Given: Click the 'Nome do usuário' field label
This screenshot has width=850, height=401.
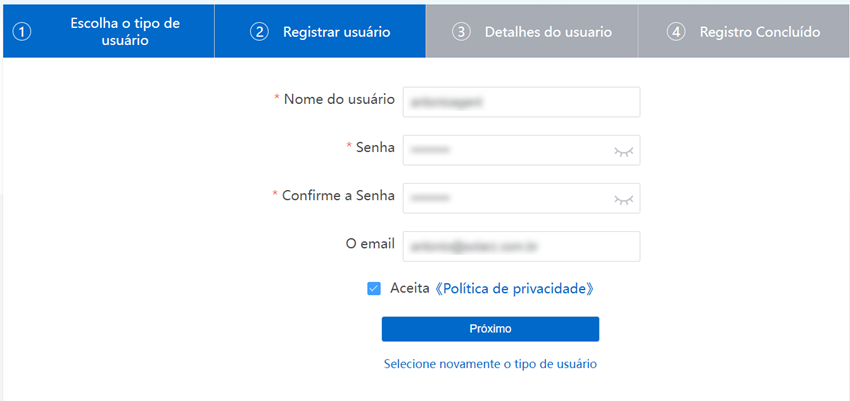Looking at the screenshot, I should [x=339, y=99].
